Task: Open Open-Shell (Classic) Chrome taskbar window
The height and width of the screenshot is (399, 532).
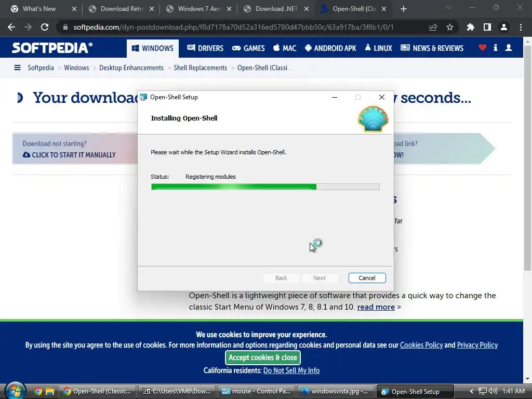Action: [97, 391]
